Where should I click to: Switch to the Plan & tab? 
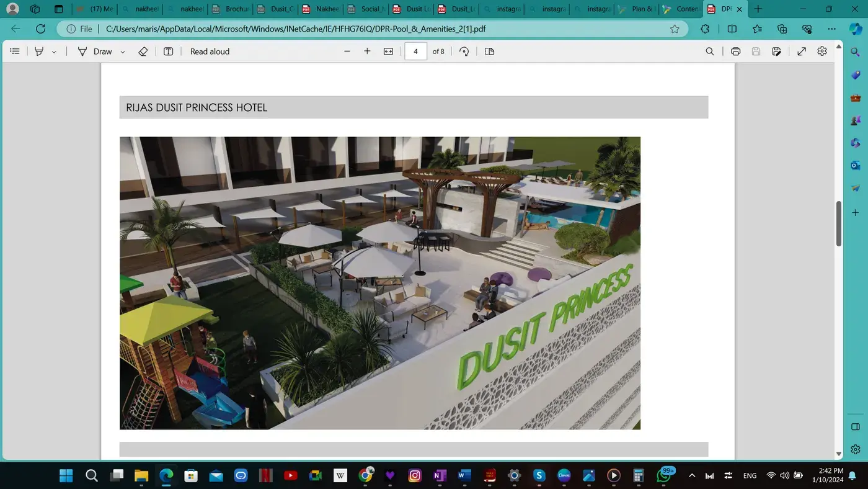(636, 9)
